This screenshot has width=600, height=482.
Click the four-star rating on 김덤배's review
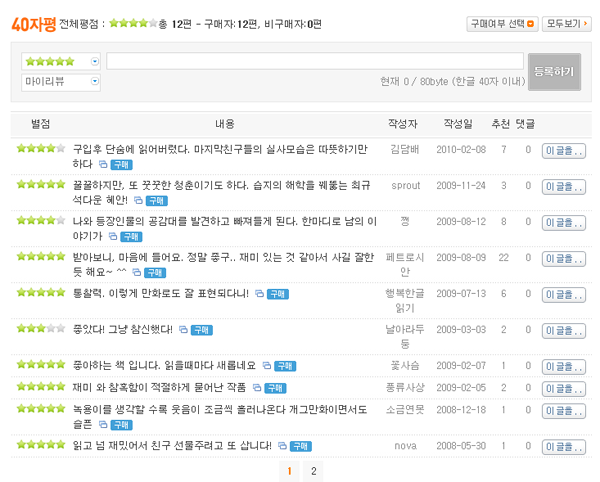[41, 148]
